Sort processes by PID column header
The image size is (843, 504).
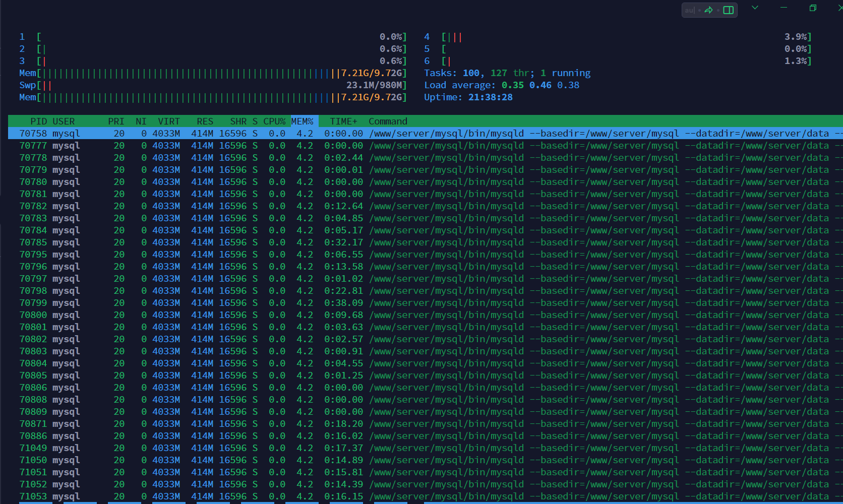pos(38,121)
